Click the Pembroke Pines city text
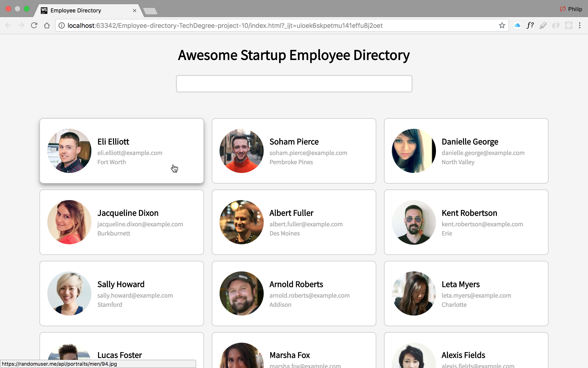The height and width of the screenshot is (368, 588). (x=291, y=162)
